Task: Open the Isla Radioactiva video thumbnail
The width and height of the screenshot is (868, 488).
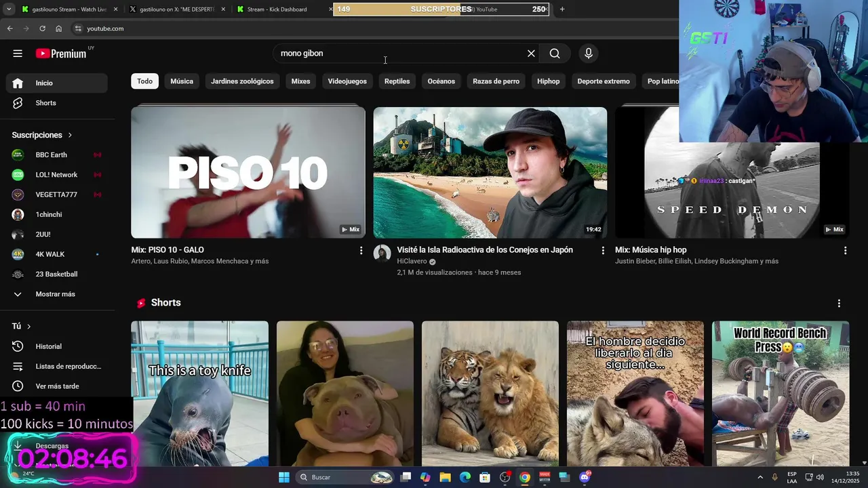Action: 490,172
